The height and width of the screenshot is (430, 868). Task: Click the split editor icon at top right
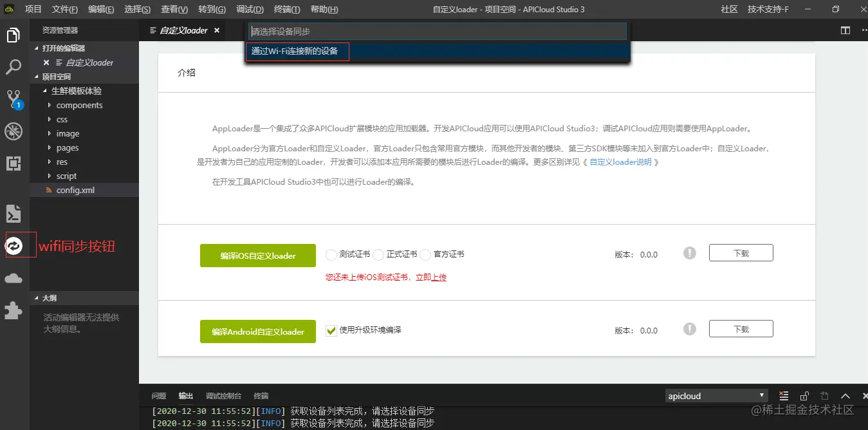point(845,30)
